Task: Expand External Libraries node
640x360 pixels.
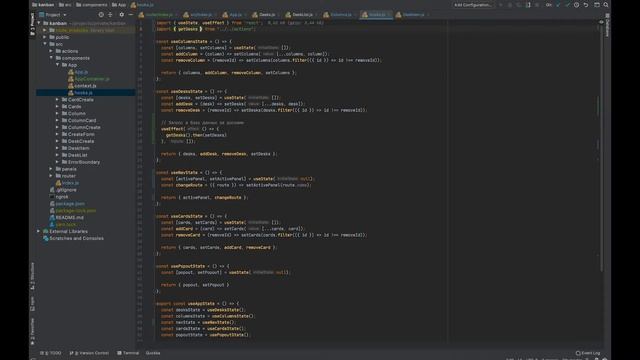Action: click(39, 231)
